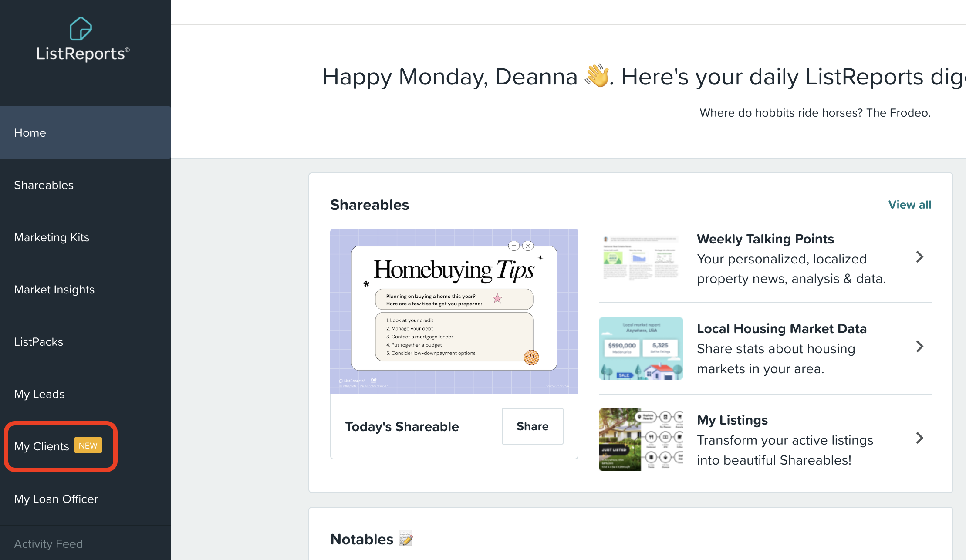
Task: Click the ListReports logo icon
Action: click(81, 29)
